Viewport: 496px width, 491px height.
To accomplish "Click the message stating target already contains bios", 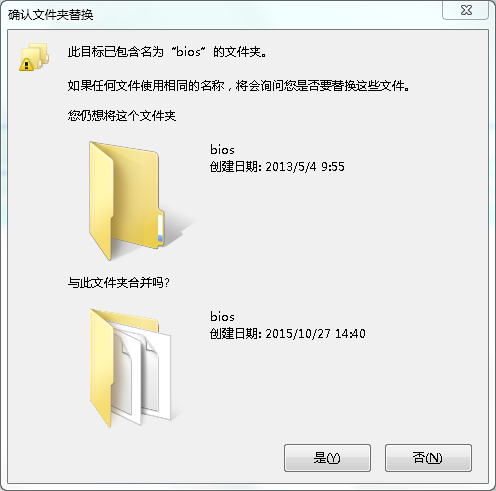I will pyautogui.click(x=167, y=52).
